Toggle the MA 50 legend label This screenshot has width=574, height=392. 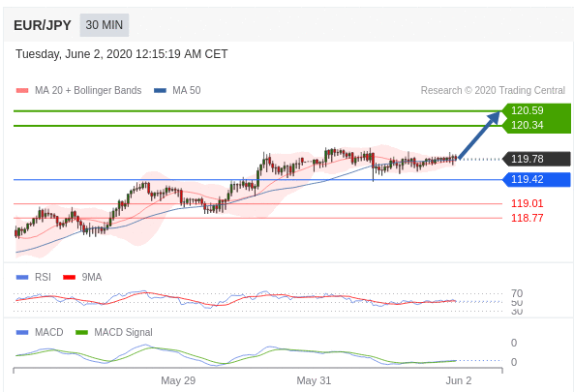[x=187, y=90]
